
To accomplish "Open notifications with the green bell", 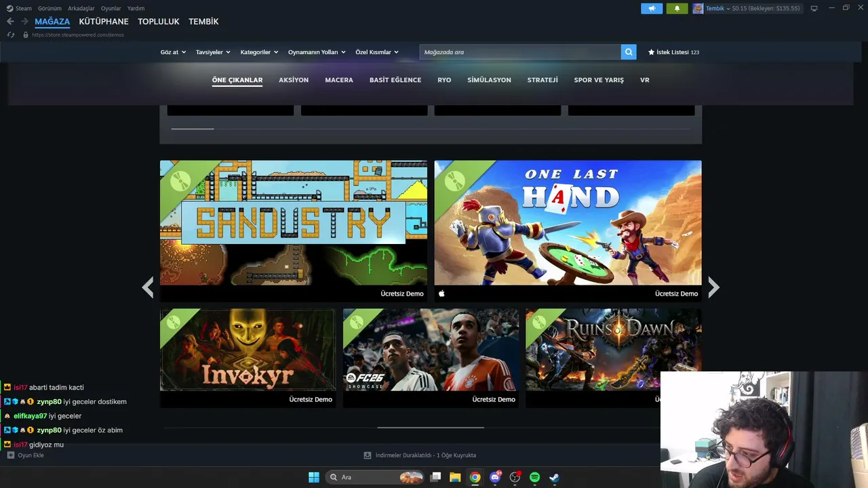I will (677, 8).
